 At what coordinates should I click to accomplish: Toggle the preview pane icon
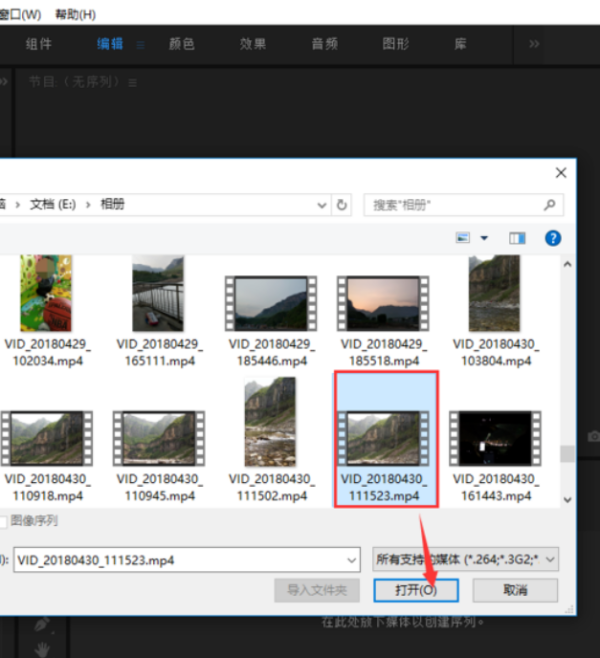[517, 238]
